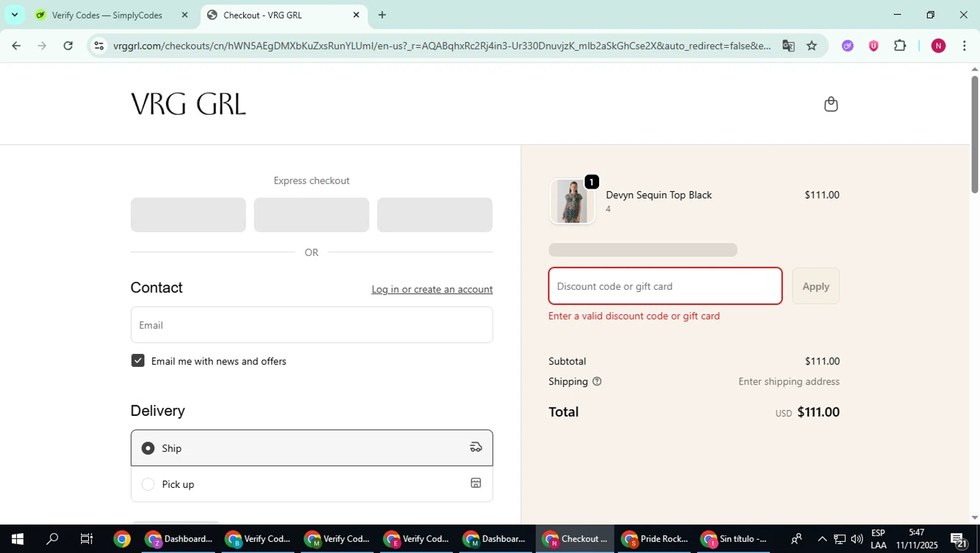Open the pinned Chrome taskbar icon
This screenshot has height=553, width=980.
point(122,539)
